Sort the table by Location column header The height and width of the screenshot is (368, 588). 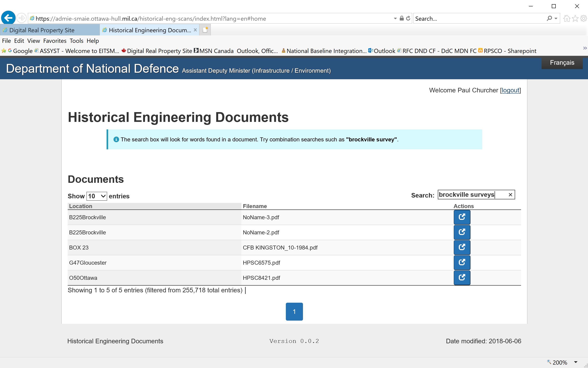[81, 206]
